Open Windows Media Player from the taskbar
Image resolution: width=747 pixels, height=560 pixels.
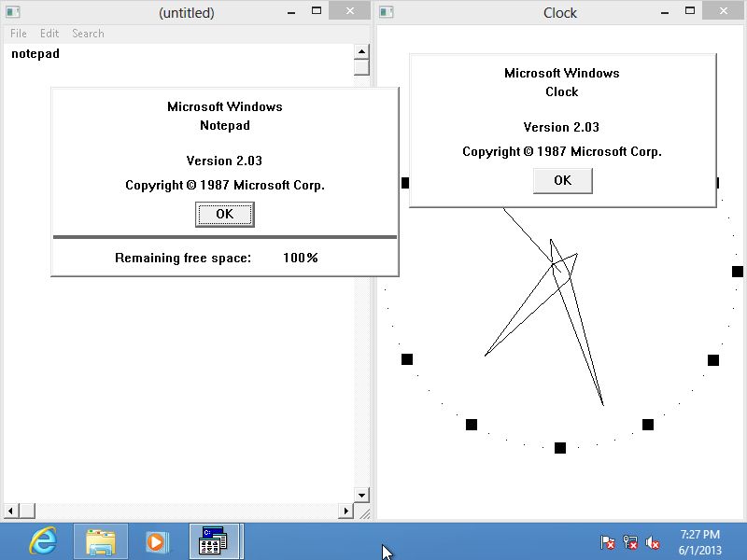[x=156, y=541]
